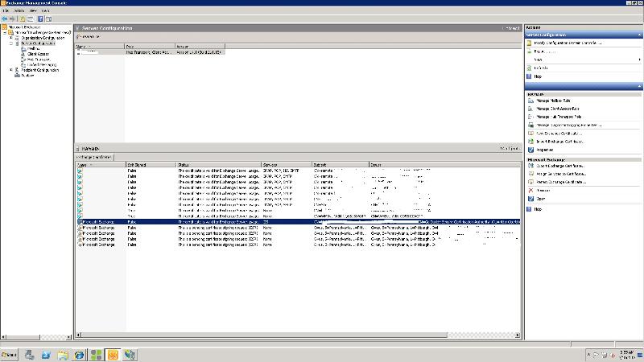This screenshot has width=644, height=362.
Task: Select the highlighted Microsoft Exchange certificate with IIS service
Action: point(298,222)
